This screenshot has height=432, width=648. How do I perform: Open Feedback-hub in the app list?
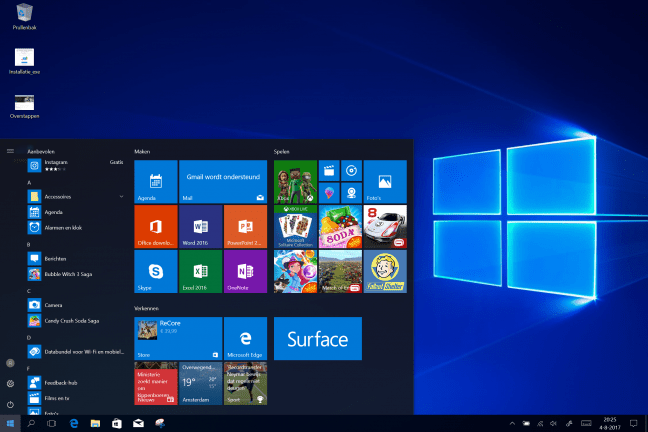click(76, 383)
